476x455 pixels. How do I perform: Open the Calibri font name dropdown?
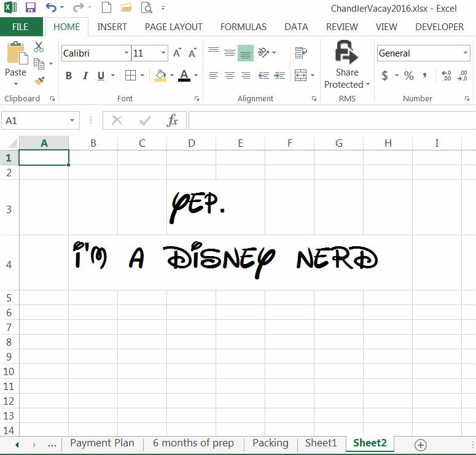coord(127,53)
